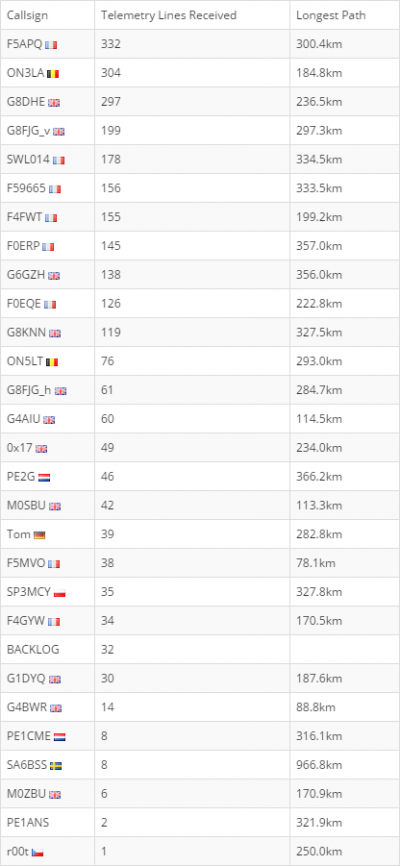Click the French flag beside F5APQ
The image size is (400, 866).
click(51, 45)
